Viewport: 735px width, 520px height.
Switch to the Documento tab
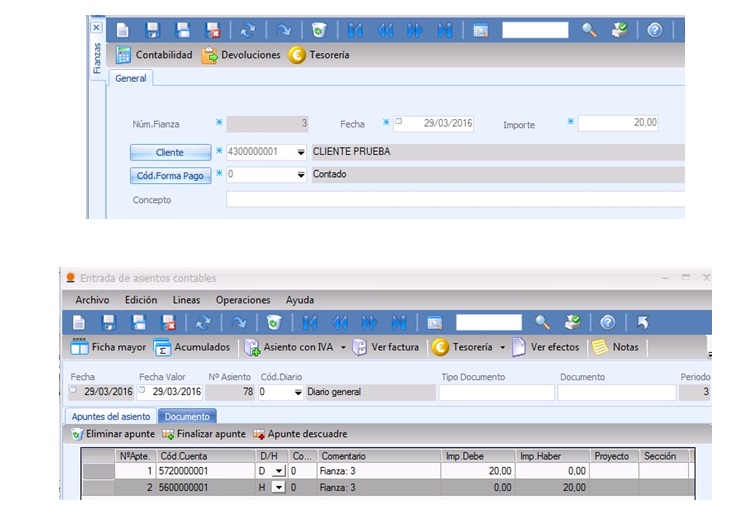pyautogui.click(x=187, y=416)
